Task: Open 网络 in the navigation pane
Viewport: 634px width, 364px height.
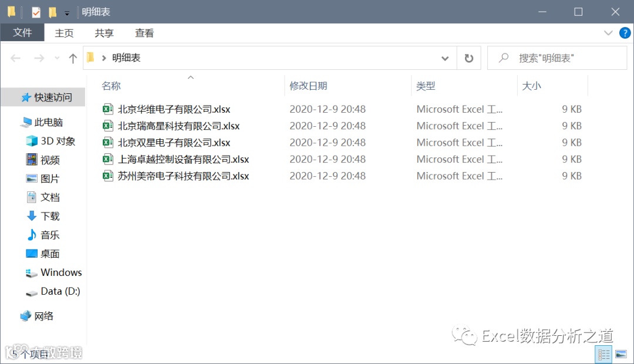Action: click(x=43, y=316)
